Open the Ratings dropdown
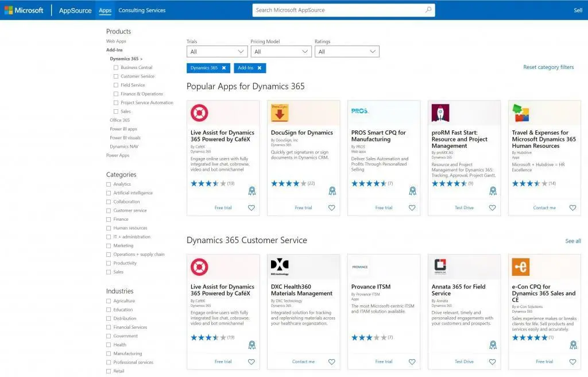Viewport: 588px width, 377px height. [347, 52]
